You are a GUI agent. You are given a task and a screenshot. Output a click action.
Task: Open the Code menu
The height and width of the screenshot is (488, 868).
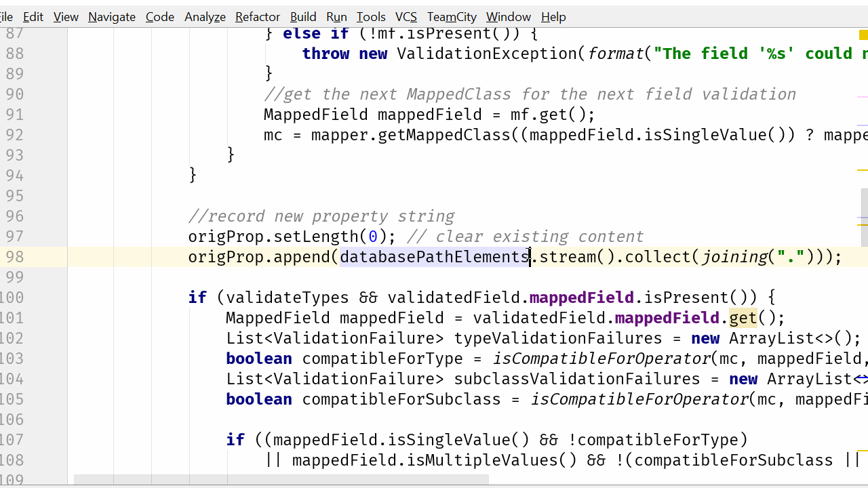(159, 17)
